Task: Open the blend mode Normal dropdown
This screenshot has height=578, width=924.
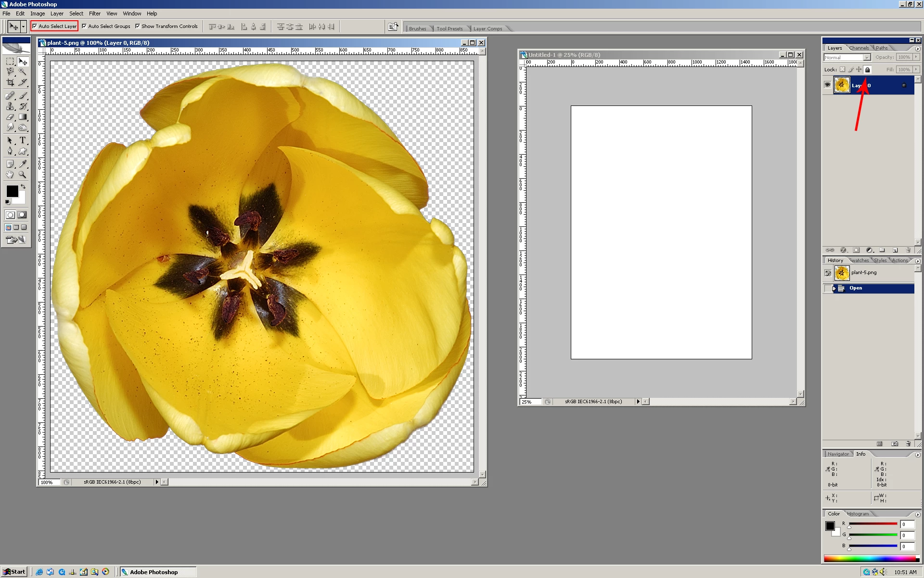Action: pyautogui.click(x=867, y=57)
